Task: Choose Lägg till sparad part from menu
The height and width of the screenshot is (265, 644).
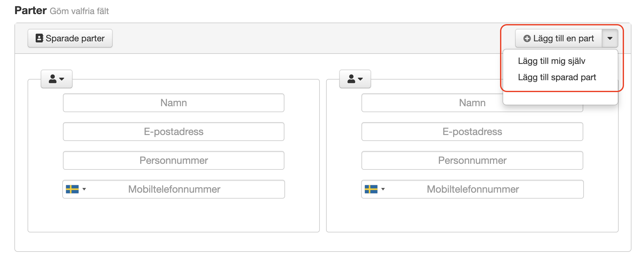Action: [557, 77]
